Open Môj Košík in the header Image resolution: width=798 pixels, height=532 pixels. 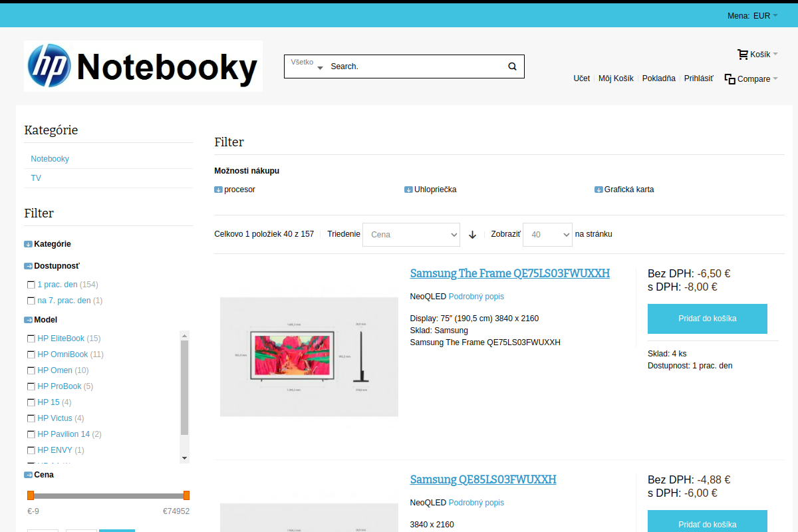pyautogui.click(x=616, y=78)
